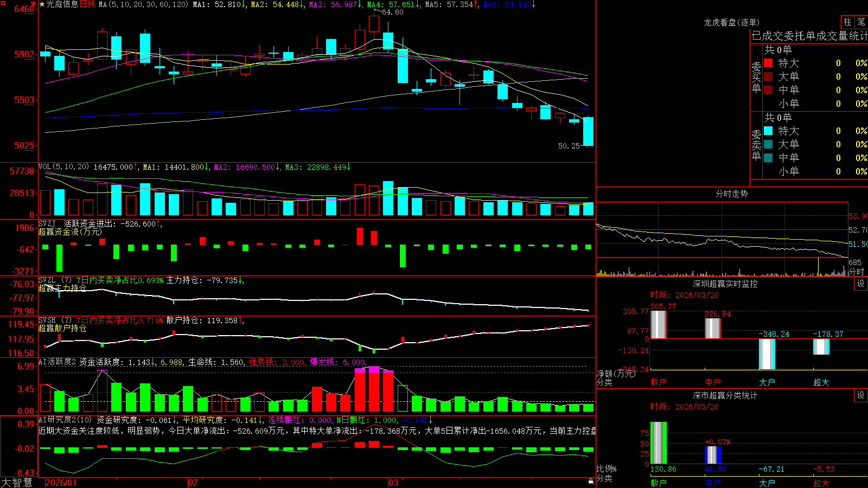Click the 大智慧 logo in the bottom-left corner
Screen dimensions: 868x488
tap(17, 483)
